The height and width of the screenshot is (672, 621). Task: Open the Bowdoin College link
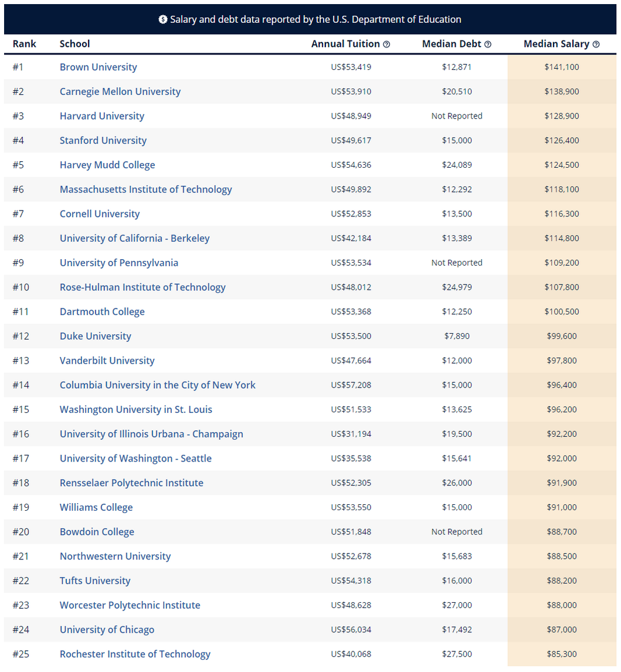point(97,531)
